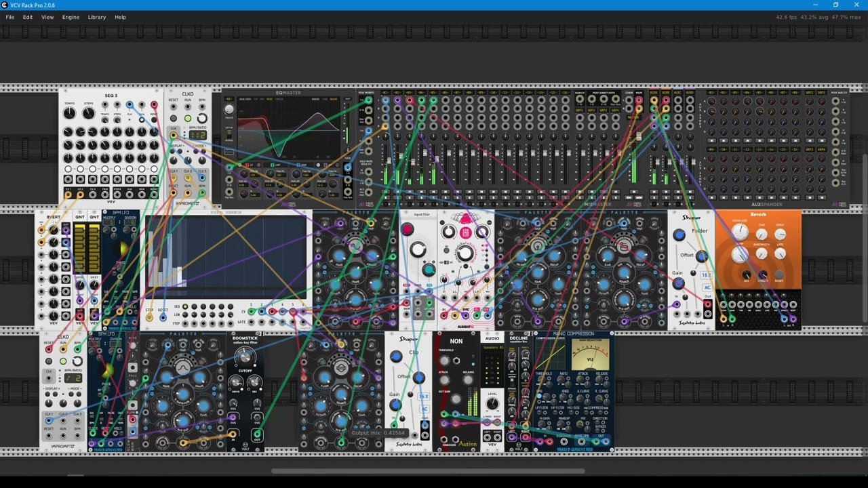Open the Help menu
This screenshot has width=868, height=488.
(120, 17)
